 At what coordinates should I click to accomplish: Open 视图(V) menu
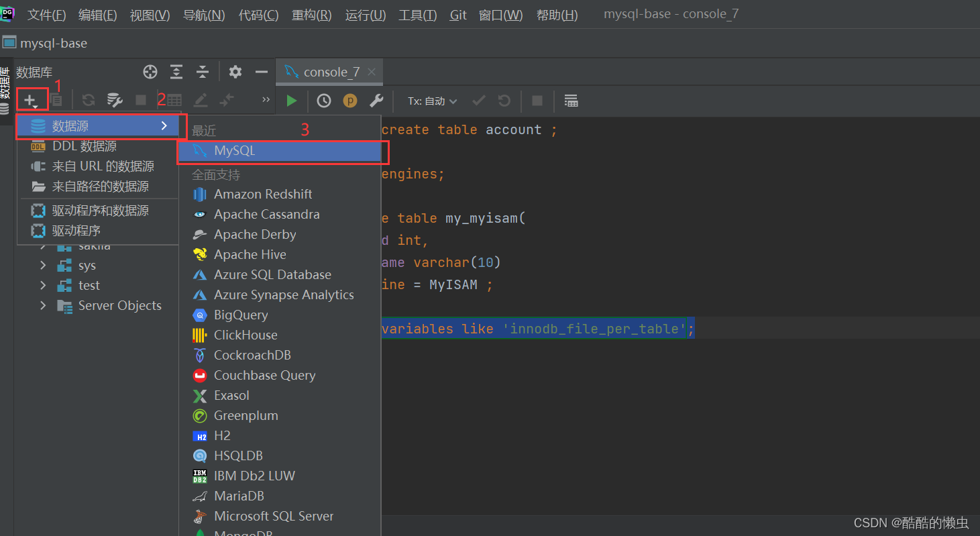tap(150, 15)
